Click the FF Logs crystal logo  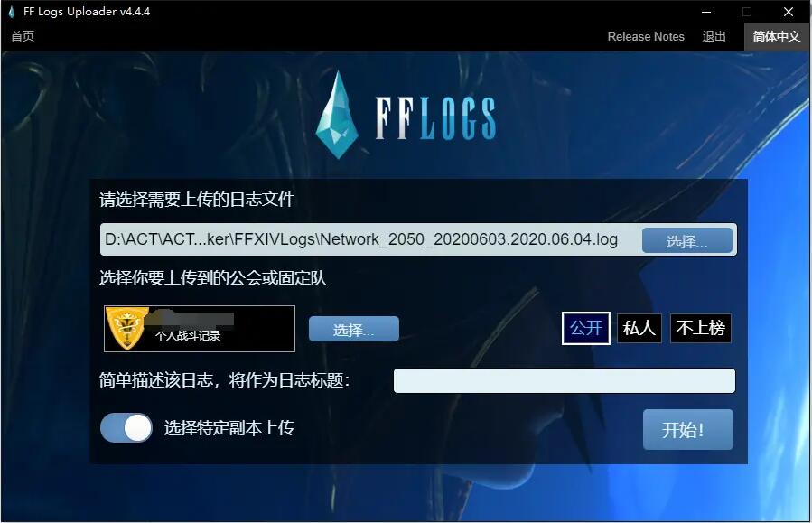(x=337, y=115)
